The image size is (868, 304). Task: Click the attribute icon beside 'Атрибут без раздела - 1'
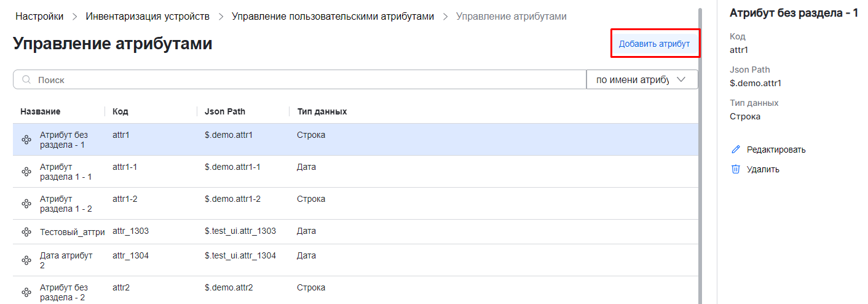[x=26, y=140]
